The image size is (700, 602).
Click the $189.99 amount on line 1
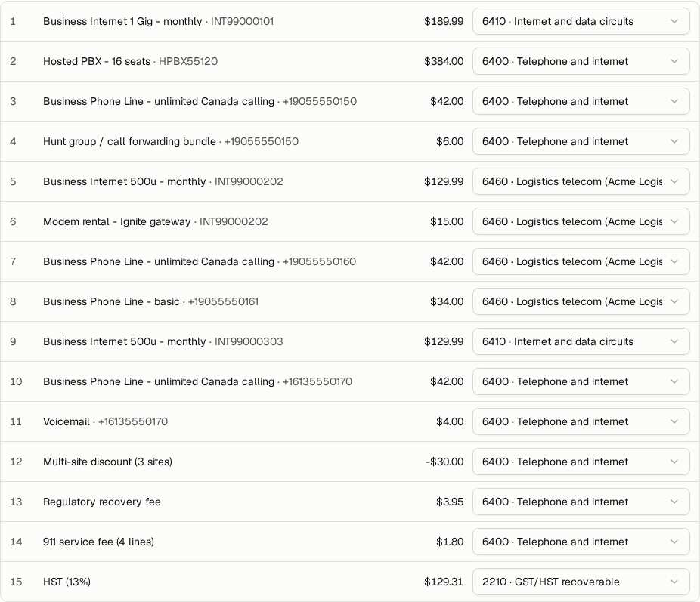[x=444, y=21]
